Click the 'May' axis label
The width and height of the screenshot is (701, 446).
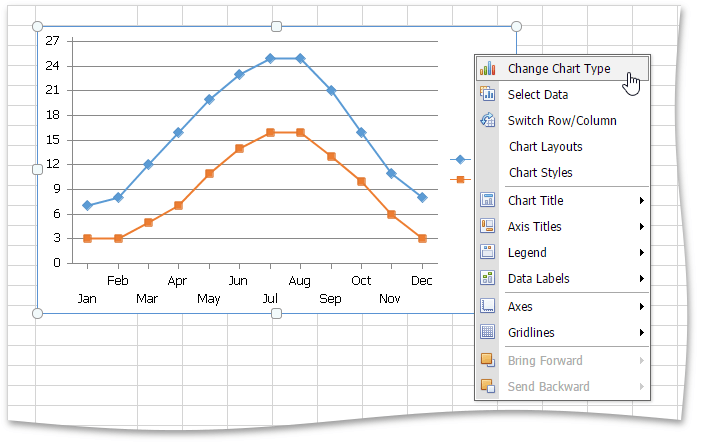click(209, 299)
